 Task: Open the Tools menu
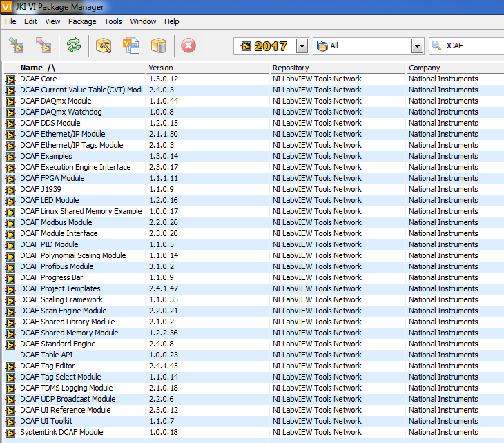click(x=113, y=21)
